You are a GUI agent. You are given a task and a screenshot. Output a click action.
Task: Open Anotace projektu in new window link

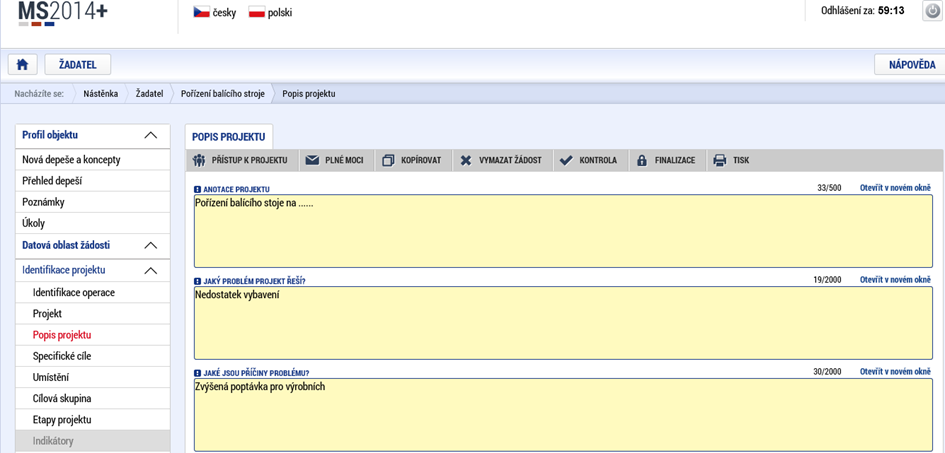click(x=896, y=188)
